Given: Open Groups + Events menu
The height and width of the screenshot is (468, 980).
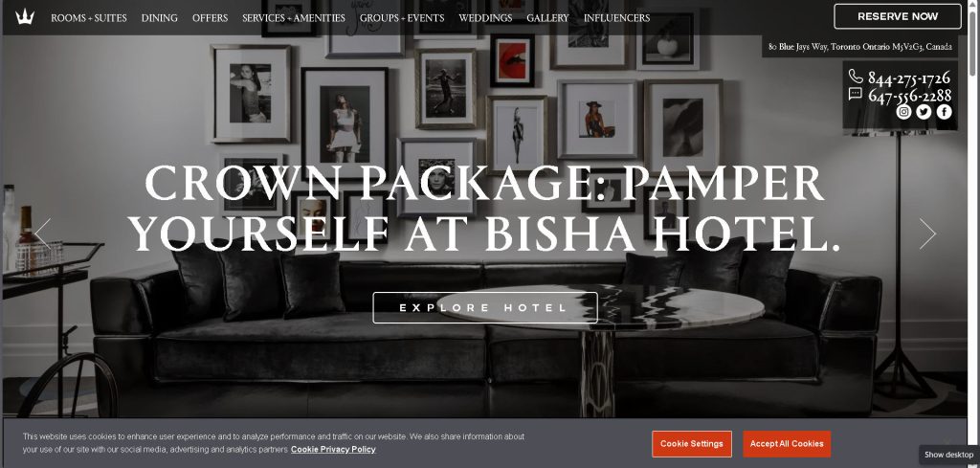Looking at the screenshot, I should (x=402, y=18).
